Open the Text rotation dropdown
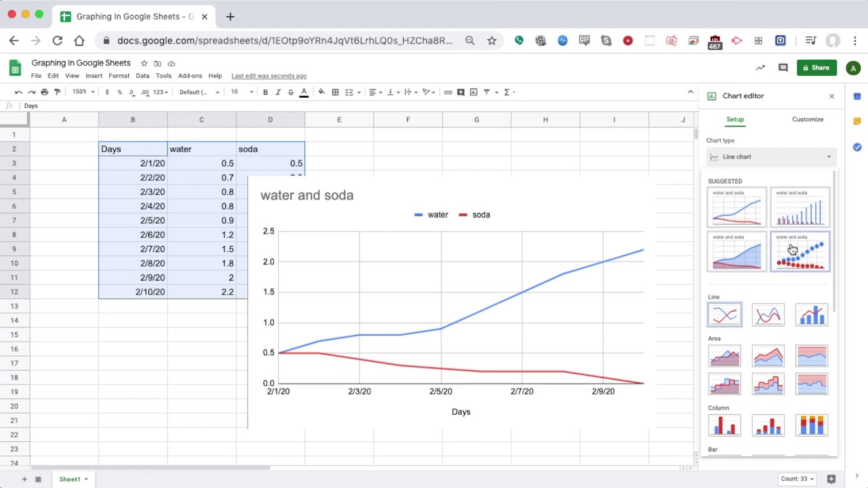The height and width of the screenshot is (488, 868). point(429,92)
